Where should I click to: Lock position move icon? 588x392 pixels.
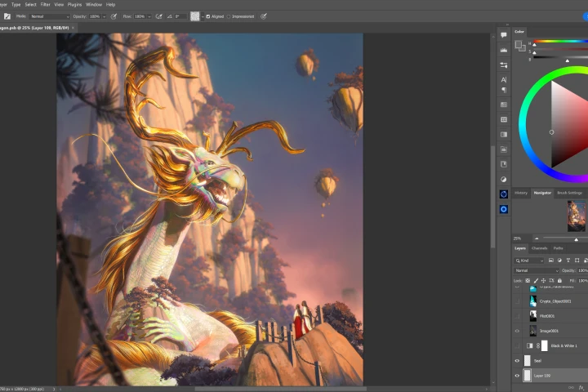pos(543,281)
